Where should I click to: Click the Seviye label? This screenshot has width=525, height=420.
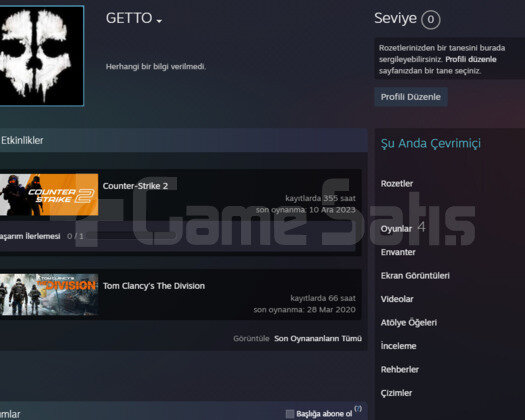tap(395, 18)
